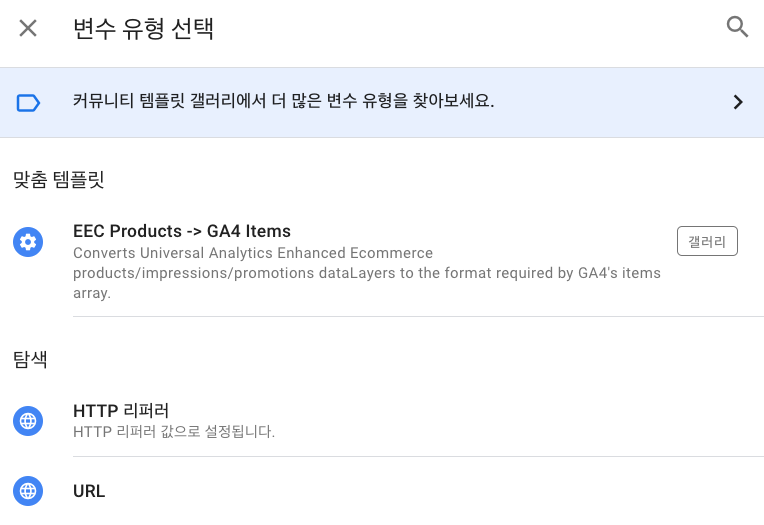Open the community template gallery banner text
This screenshot has height=525, width=764.
click(284, 101)
